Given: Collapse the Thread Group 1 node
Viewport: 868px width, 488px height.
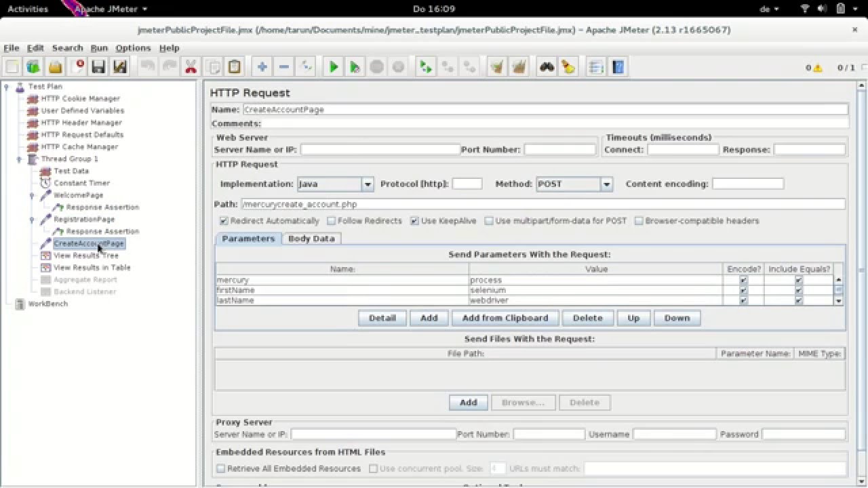Looking at the screenshot, I should pyautogui.click(x=19, y=159).
